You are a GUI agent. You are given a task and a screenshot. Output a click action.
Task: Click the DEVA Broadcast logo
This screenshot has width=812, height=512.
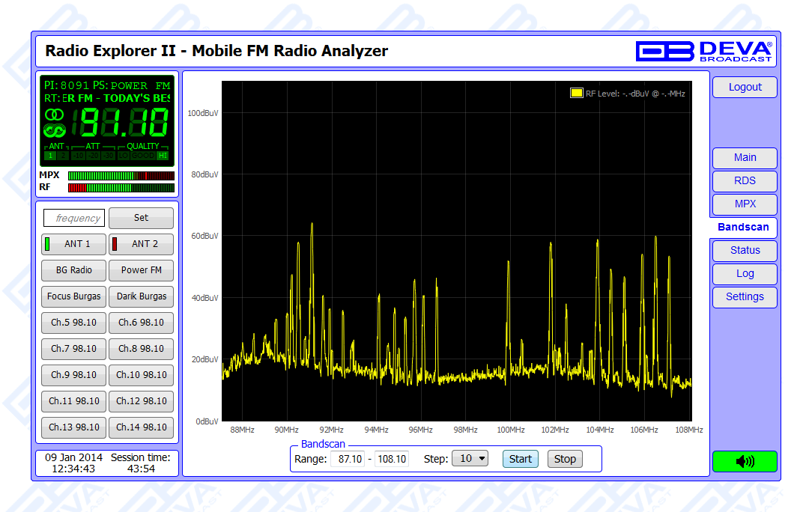click(703, 51)
